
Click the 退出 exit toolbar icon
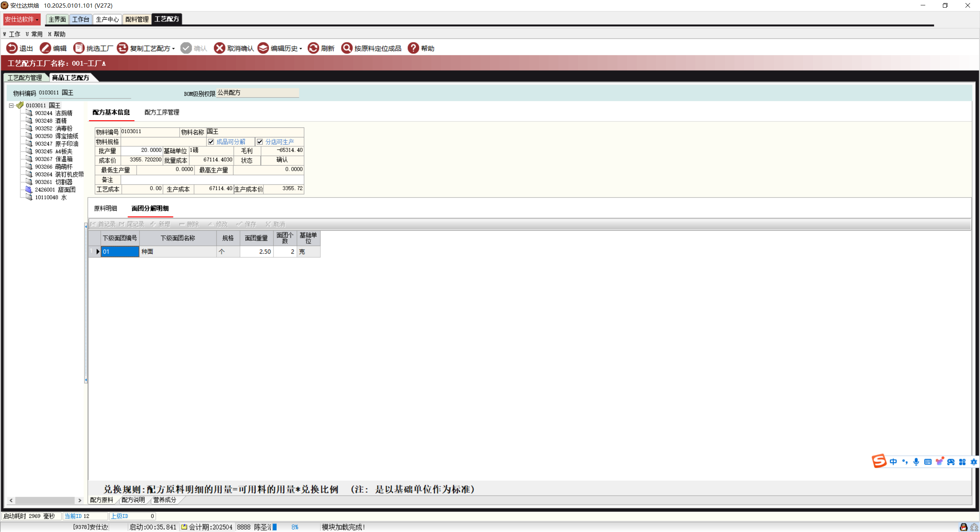(12, 48)
